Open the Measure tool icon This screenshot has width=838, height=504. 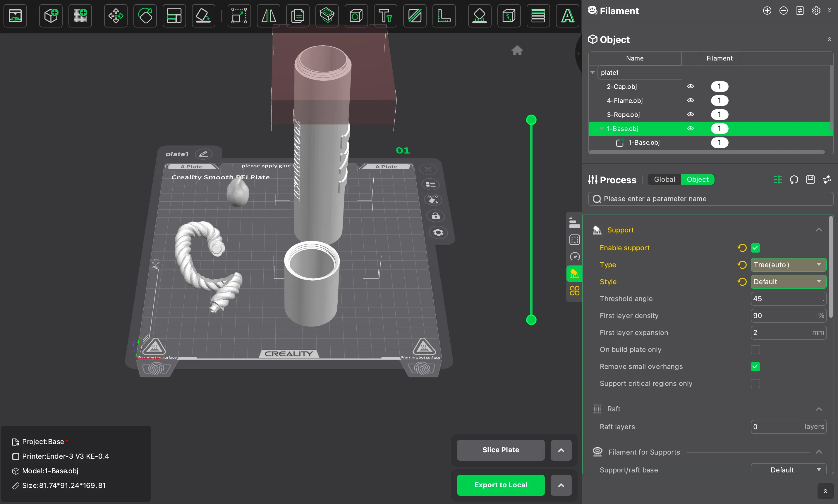click(x=444, y=15)
